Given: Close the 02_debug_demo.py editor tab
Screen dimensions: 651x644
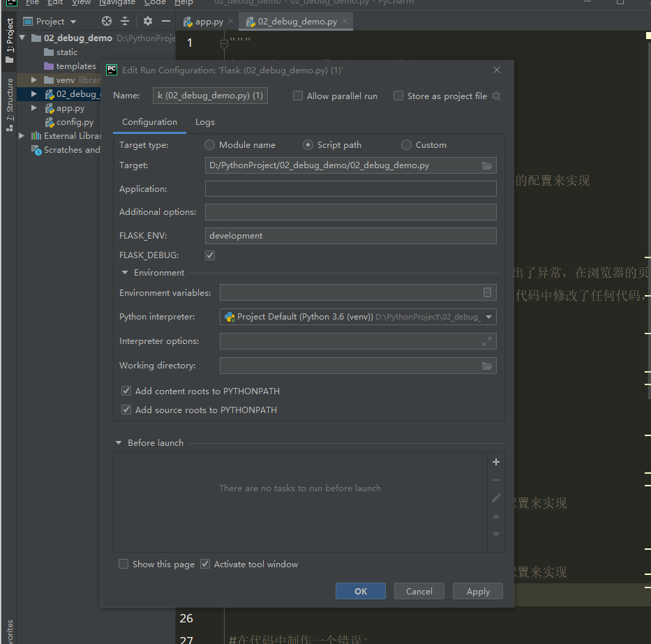Looking at the screenshot, I should click(x=345, y=21).
